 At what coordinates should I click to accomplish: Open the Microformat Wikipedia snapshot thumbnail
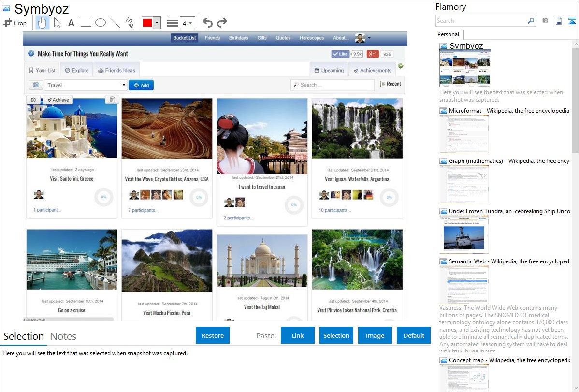pos(464,134)
